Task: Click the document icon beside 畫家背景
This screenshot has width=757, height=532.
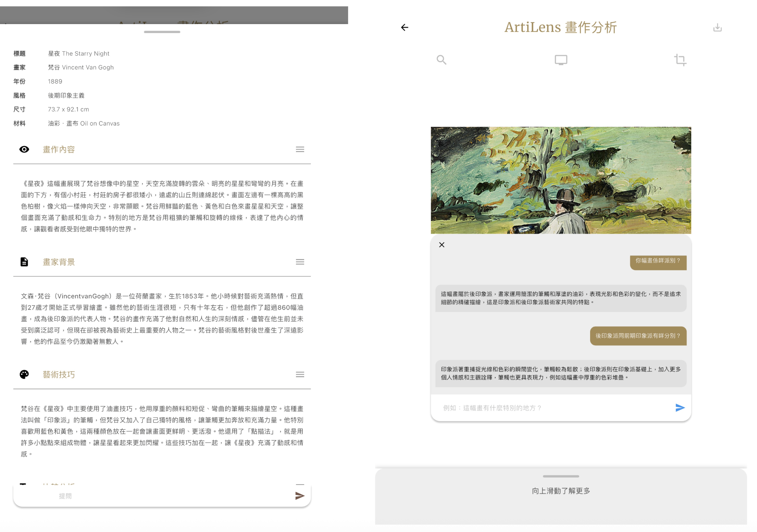Action: pos(24,261)
